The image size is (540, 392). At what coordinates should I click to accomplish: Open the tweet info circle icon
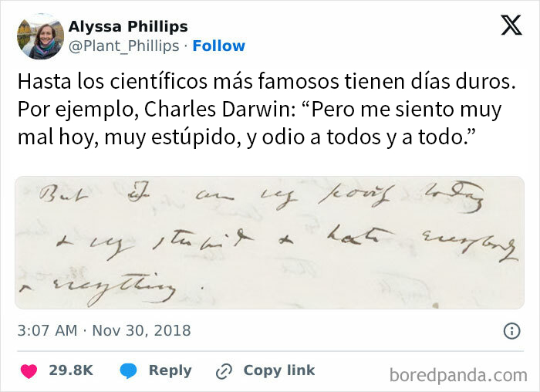tap(511, 332)
